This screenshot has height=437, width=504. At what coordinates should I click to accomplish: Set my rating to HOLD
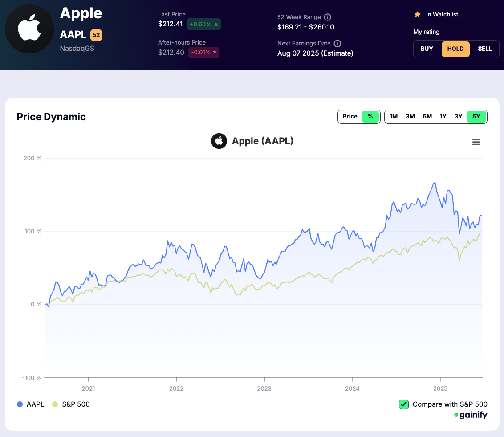(x=455, y=49)
